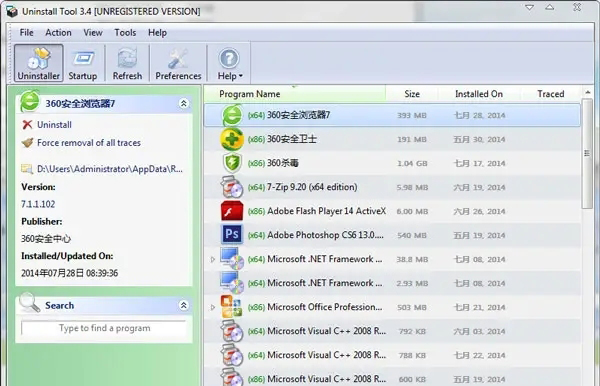The height and width of the screenshot is (386, 600).
Task: Click the red X uninstall icon
Action: (27, 125)
